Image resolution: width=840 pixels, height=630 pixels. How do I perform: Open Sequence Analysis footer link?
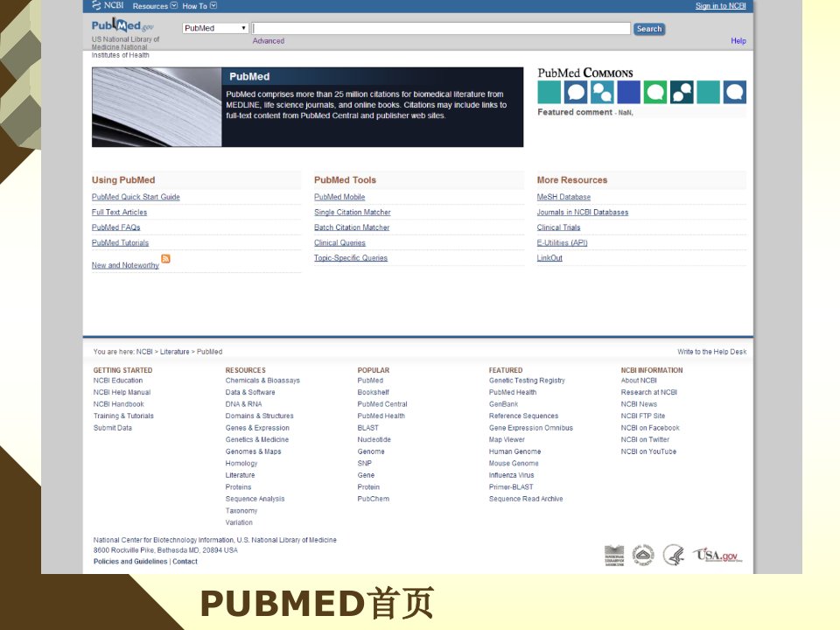[255, 499]
